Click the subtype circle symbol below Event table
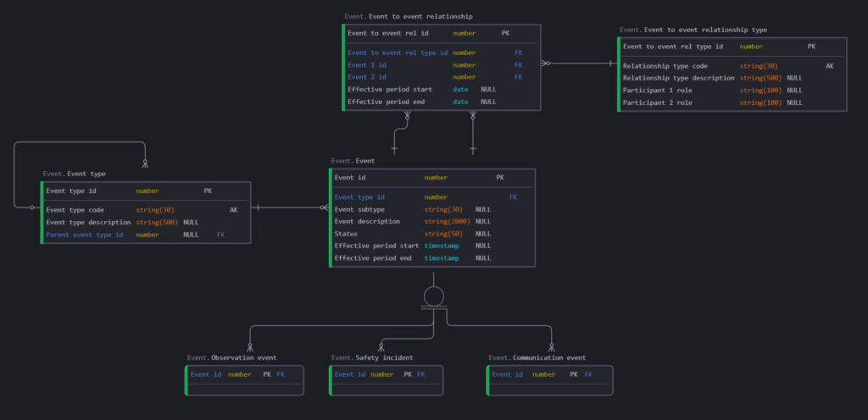The height and width of the screenshot is (420, 868). click(x=433, y=296)
